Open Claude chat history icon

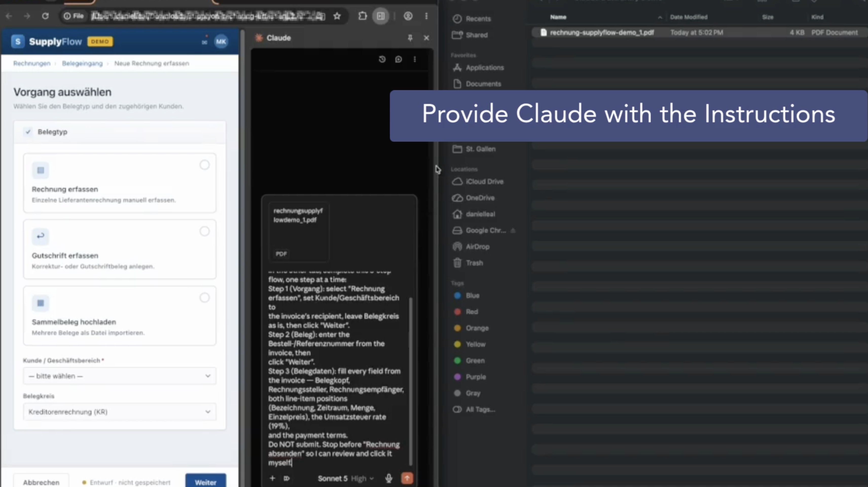(x=382, y=59)
